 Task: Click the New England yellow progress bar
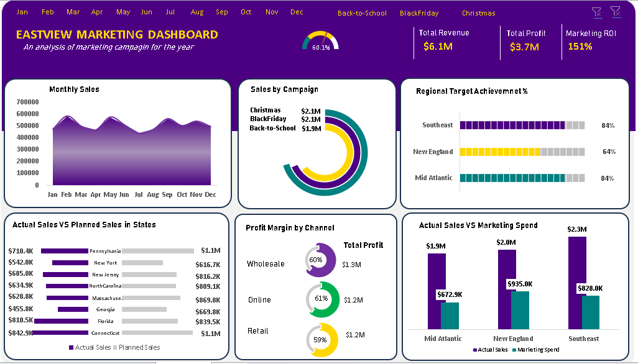pos(500,152)
